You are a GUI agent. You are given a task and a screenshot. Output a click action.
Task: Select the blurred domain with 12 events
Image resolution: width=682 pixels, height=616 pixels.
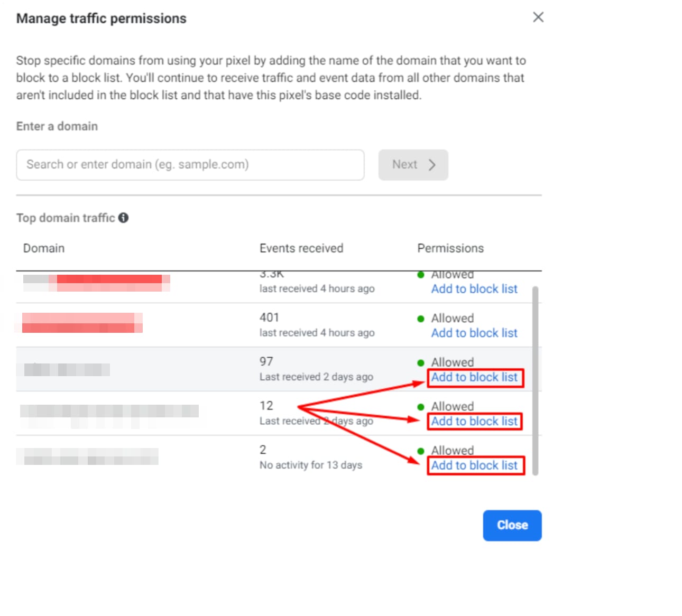(109, 411)
